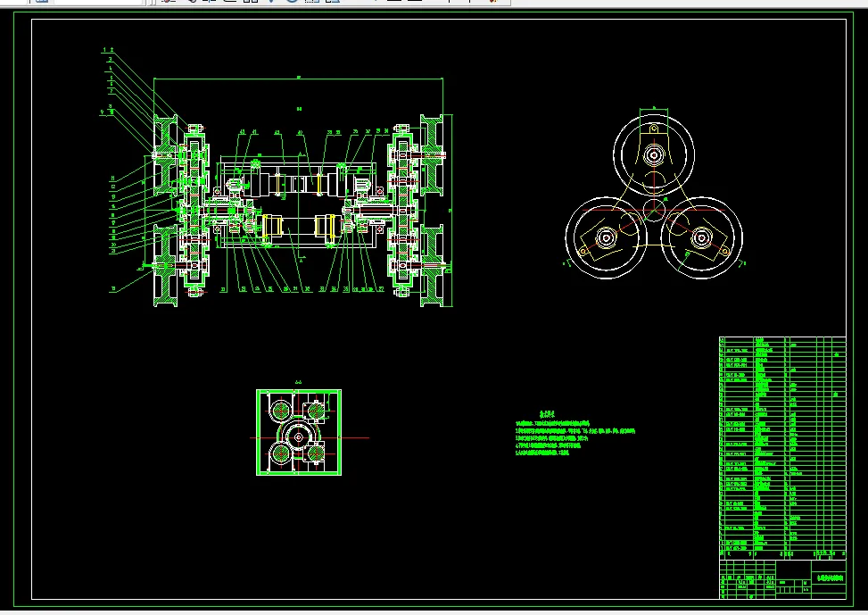Select the lower shaft in the central gearbox
The width and height of the screenshot is (868, 615).
tap(298, 226)
